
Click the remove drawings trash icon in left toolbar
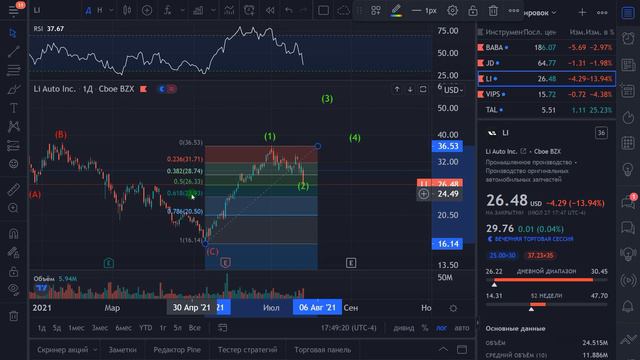[x=13, y=316]
